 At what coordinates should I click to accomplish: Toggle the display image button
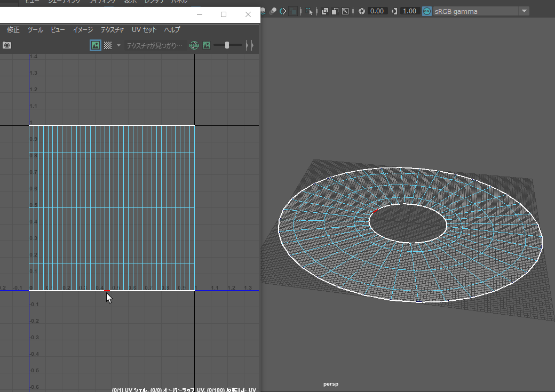point(96,45)
